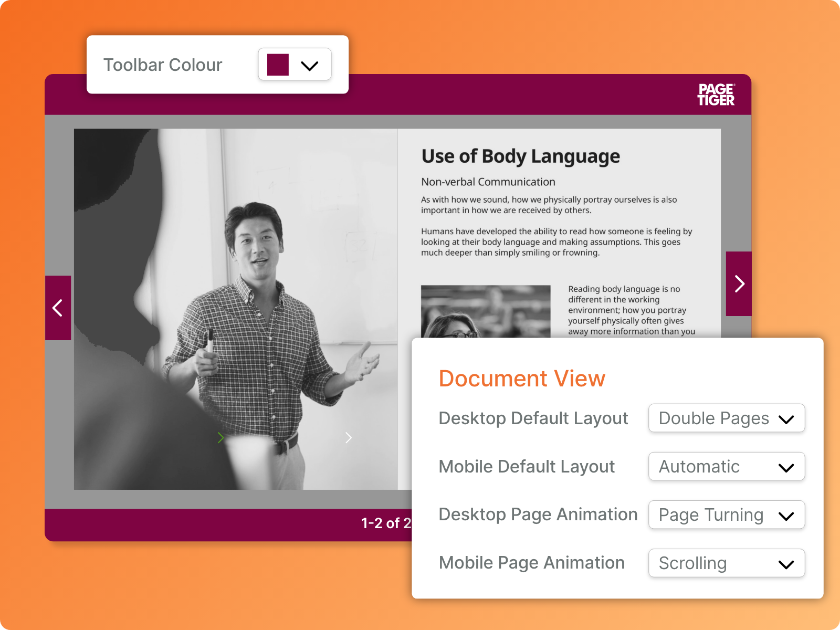The image size is (840, 630).
Task: Click the chevron beside Double Pages
Action: click(786, 419)
